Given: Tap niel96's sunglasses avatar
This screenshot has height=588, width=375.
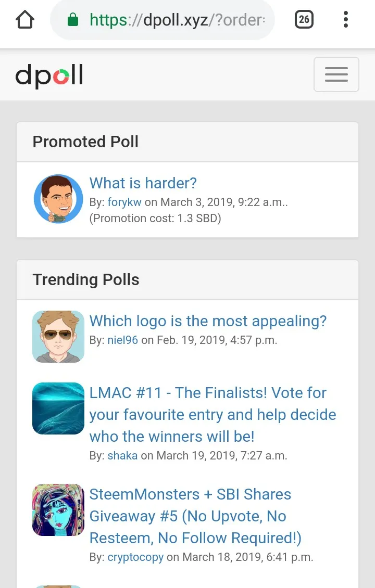Looking at the screenshot, I should [58, 337].
